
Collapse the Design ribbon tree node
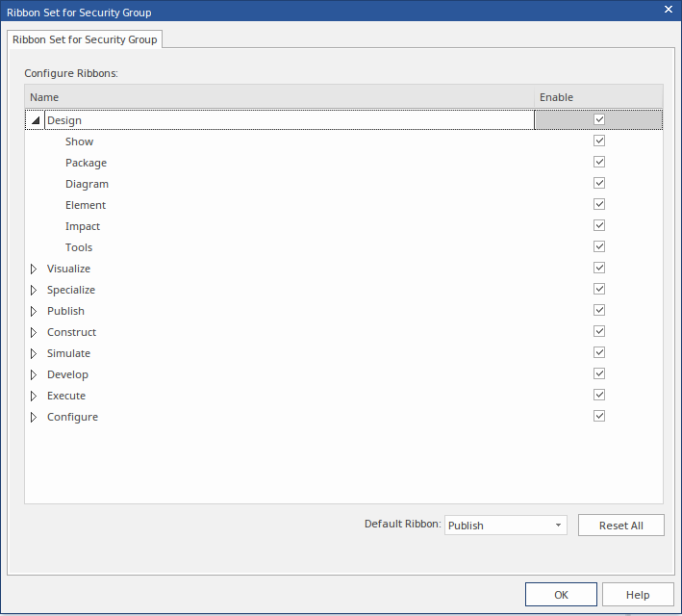click(36, 120)
